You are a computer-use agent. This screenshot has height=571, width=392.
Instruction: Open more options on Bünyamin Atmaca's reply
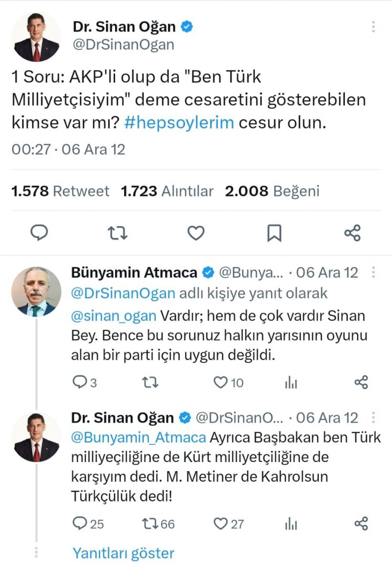point(374,273)
